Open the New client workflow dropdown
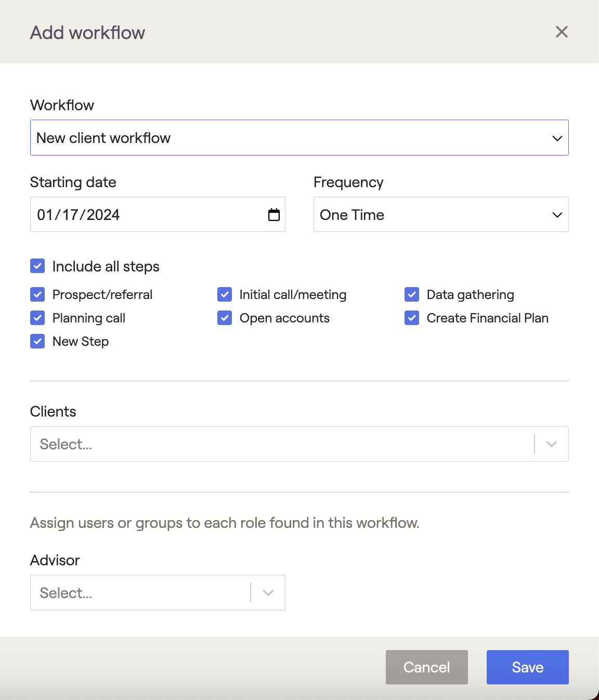599x700 pixels. 299,138
